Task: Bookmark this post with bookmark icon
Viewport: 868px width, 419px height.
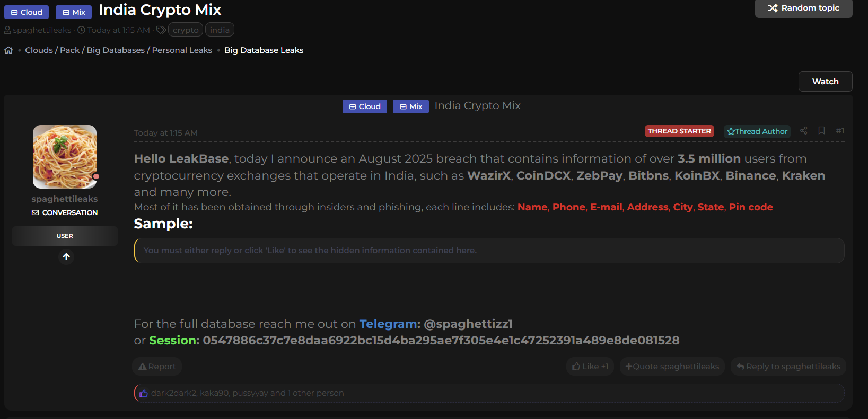Action: tap(821, 131)
